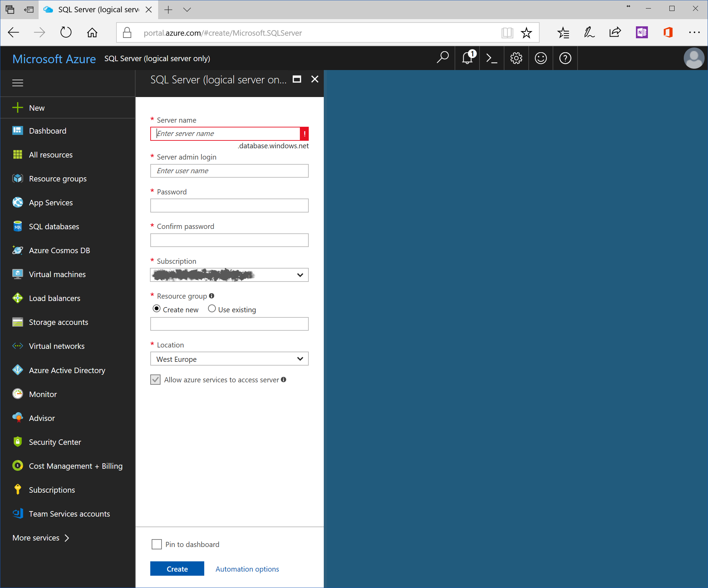Open Virtual machines blade

click(x=57, y=274)
